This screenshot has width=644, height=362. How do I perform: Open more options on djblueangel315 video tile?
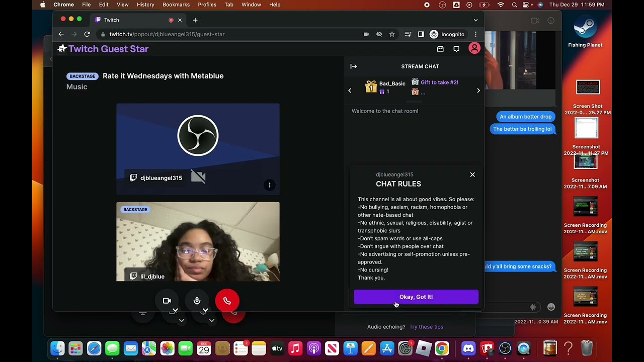click(x=270, y=185)
